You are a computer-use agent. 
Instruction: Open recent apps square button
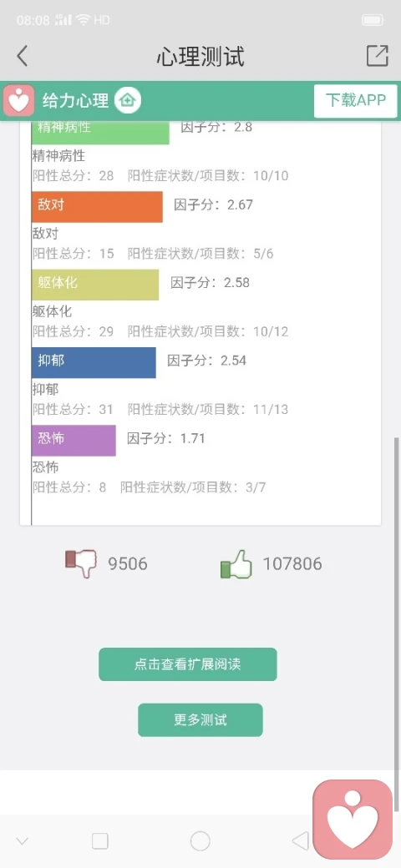coord(100,841)
